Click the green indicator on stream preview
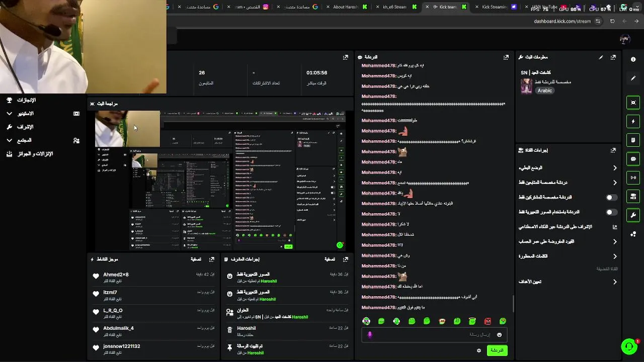 click(x=340, y=245)
